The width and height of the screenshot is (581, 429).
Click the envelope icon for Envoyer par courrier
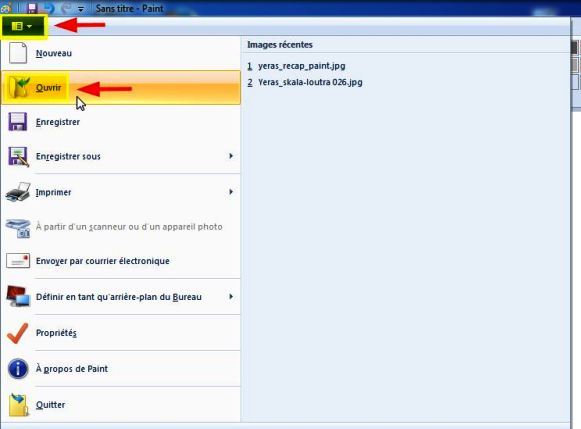coord(18,261)
